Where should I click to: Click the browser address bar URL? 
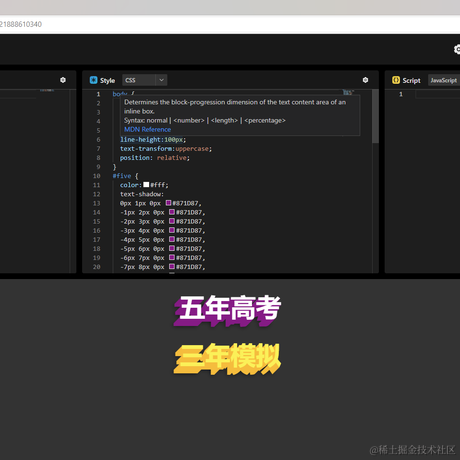pos(21,24)
